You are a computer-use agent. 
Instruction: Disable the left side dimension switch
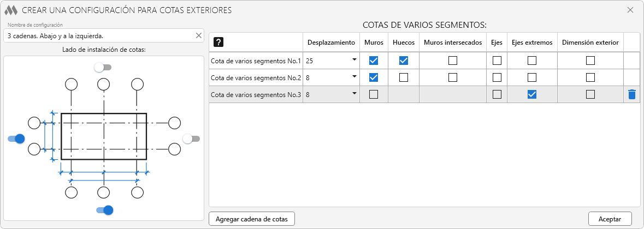(16, 138)
